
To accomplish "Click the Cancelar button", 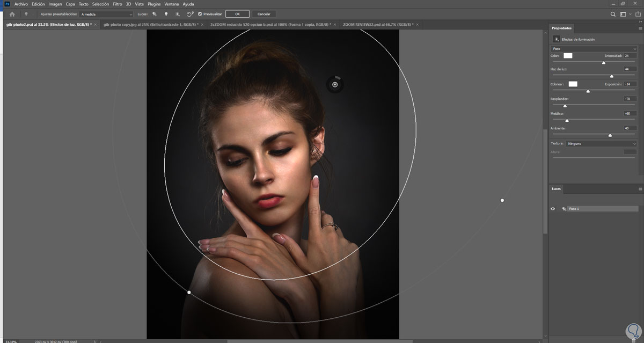I will tap(264, 14).
